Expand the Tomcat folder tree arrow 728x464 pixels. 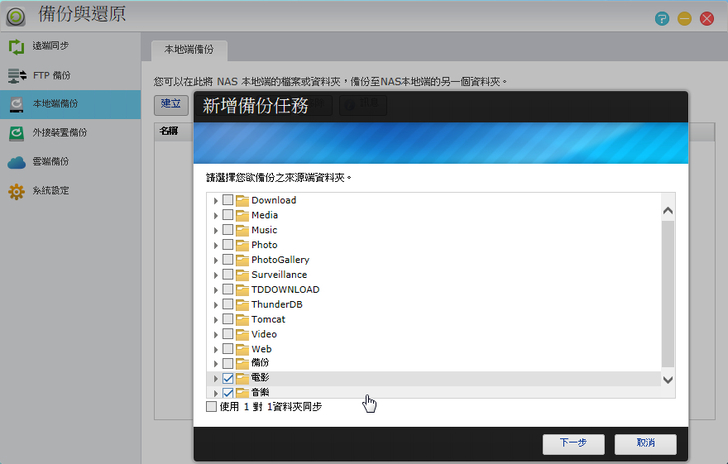coord(215,320)
